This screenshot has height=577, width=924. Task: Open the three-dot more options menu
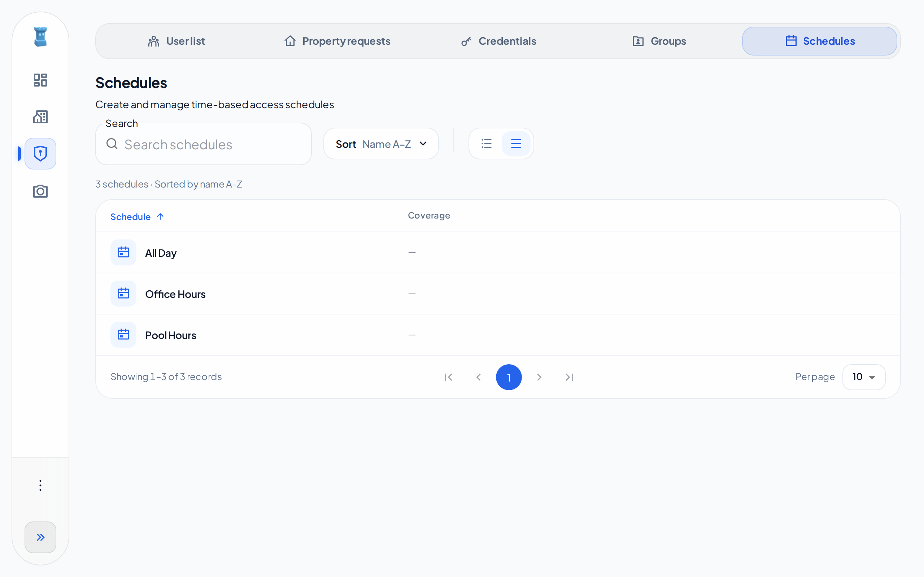coord(40,485)
